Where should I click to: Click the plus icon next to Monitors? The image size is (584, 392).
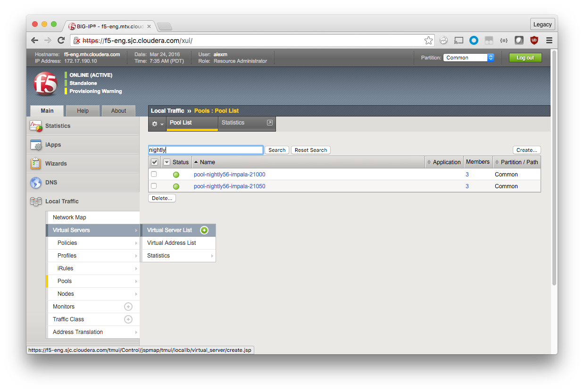[x=128, y=307]
